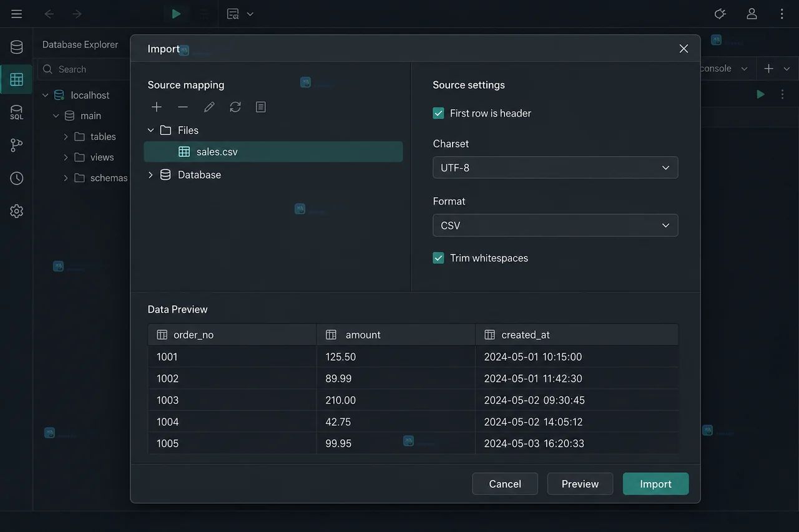Image resolution: width=799 pixels, height=532 pixels.
Task: Toggle the First row is header checkbox
Action: point(438,114)
